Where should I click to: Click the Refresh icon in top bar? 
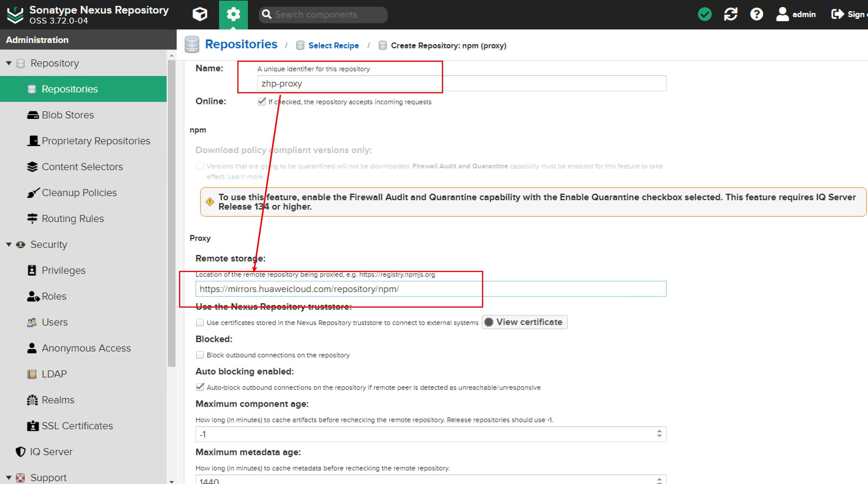click(730, 14)
